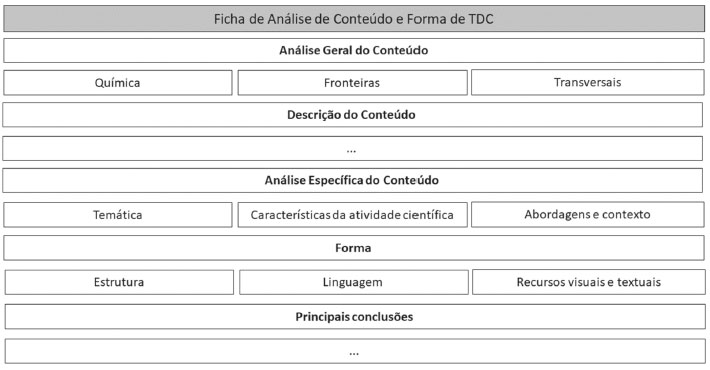This screenshot has height=370, width=710.
Task: Click the Ficha de Análise title header
Action: click(354, 19)
